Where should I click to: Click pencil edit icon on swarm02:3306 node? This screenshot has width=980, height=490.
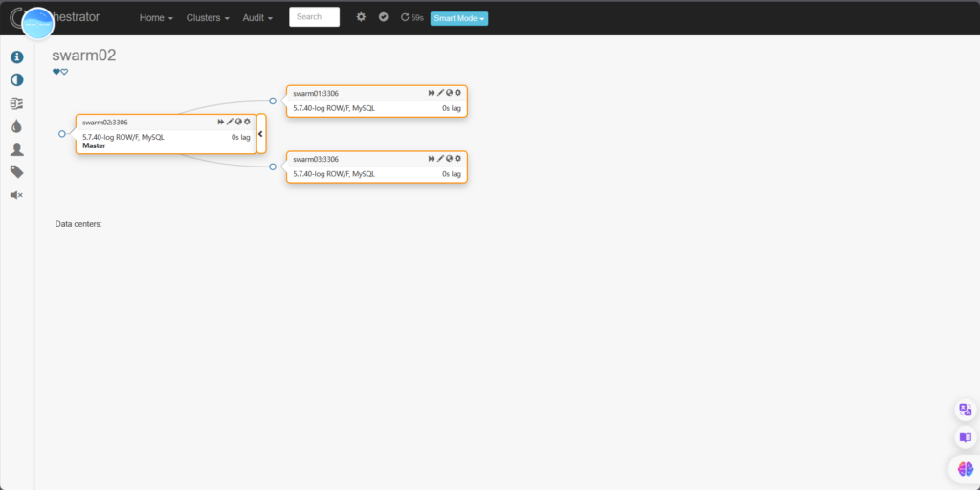[230, 122]
